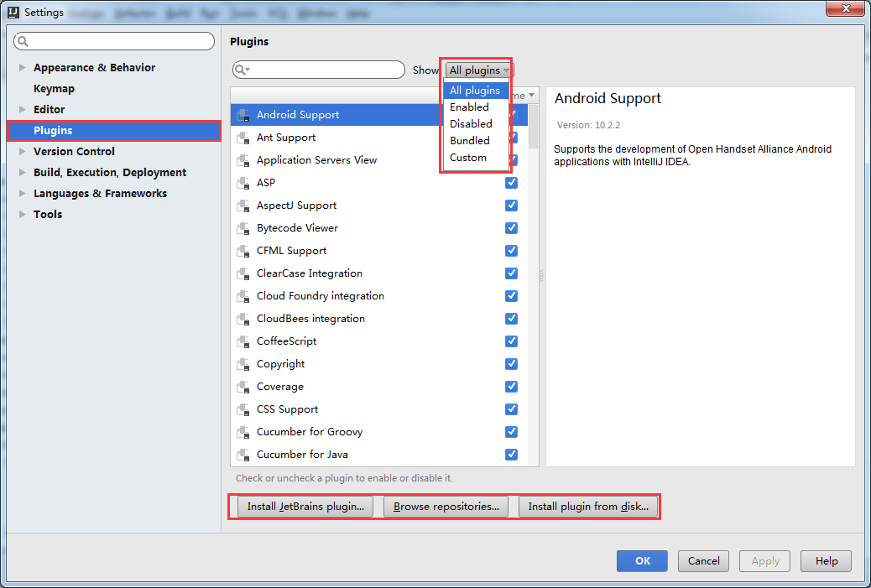Viewport: 871px width, 588px height.
Task: Expand the Tools settings node
Action: point(22,215)
